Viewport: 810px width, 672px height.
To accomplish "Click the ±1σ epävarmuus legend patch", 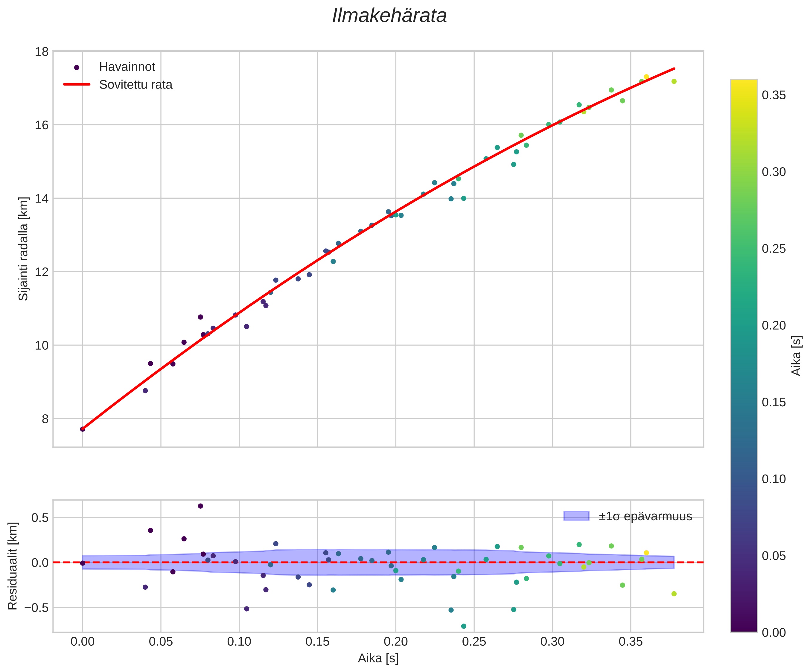I will [576, 516].
